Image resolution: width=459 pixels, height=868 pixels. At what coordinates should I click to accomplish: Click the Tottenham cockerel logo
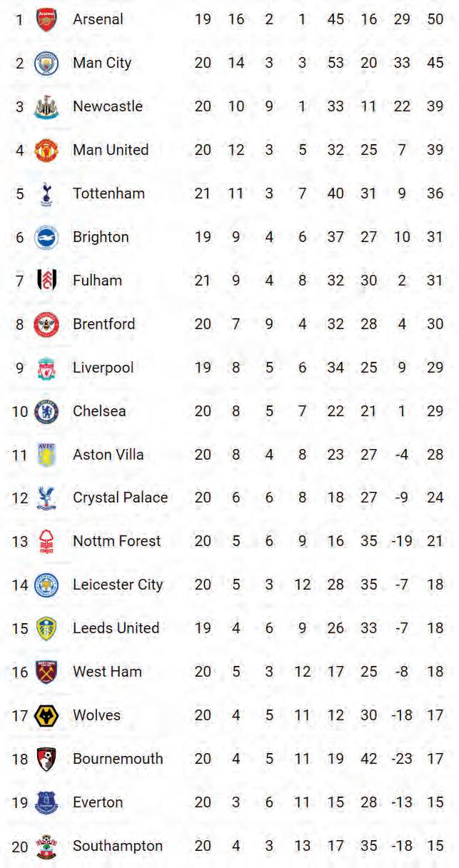(x=46, y=193)
